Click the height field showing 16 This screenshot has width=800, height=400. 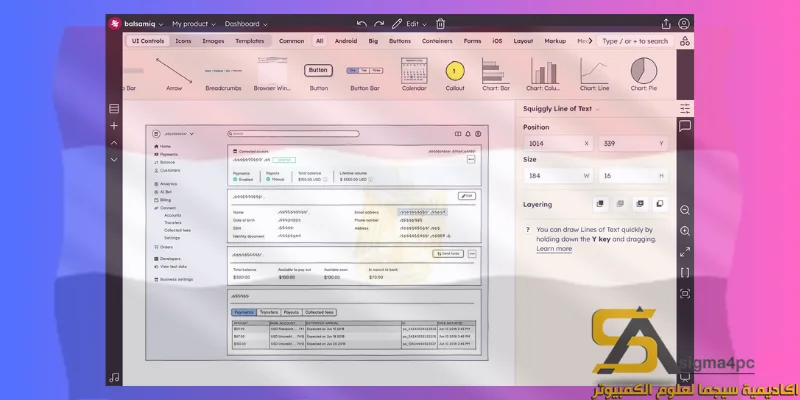634,176
